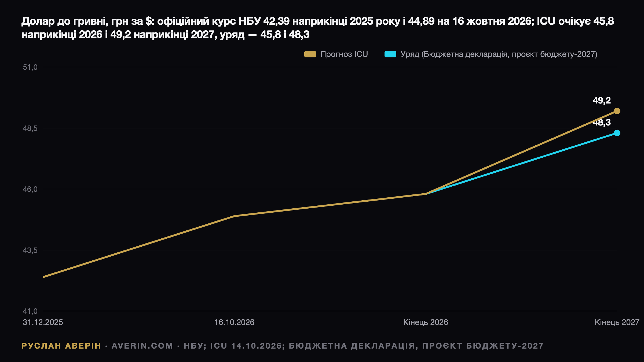Click the 48,3 value label
The height and width of the screenshot is (362, 644).
[x=602, y=123]
